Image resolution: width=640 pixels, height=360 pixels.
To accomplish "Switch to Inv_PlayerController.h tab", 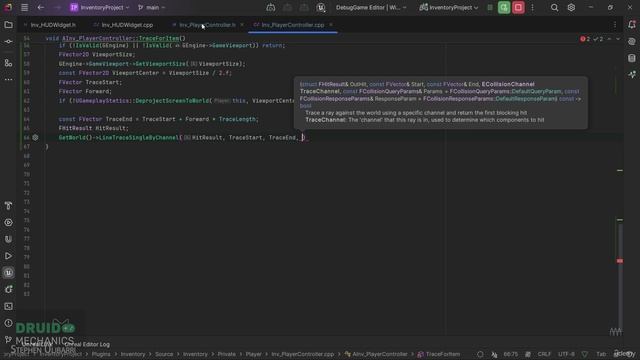I will pos(207,25).
